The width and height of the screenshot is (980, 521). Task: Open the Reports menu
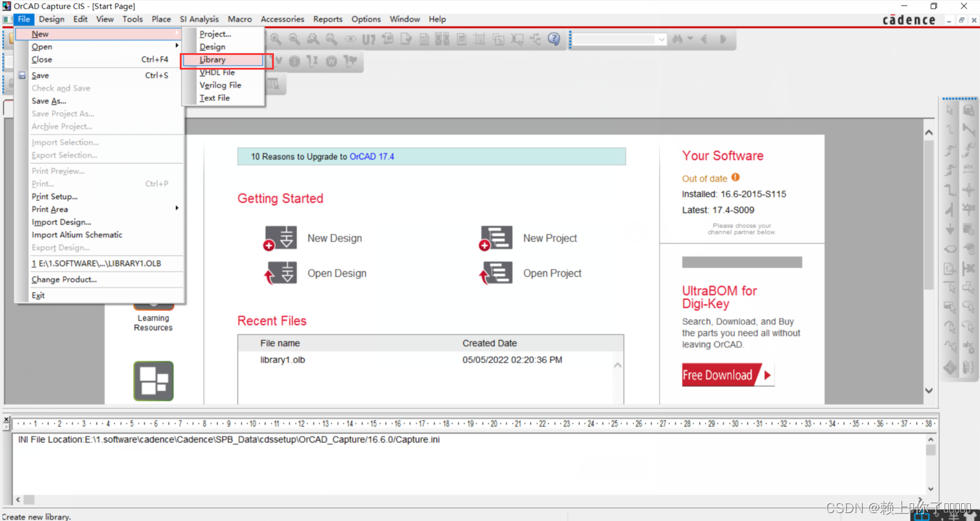(x=328, y=20)
